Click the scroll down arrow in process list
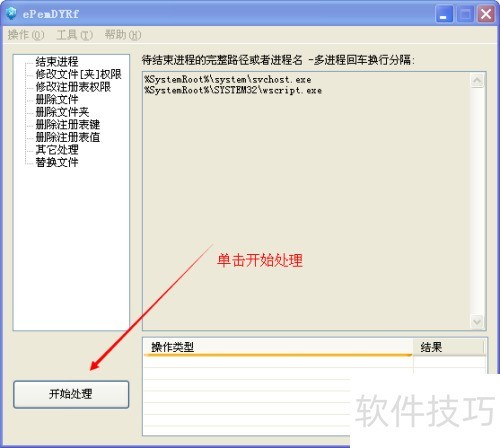This screenshot has height=448, width=500. [x=477, y=322]
